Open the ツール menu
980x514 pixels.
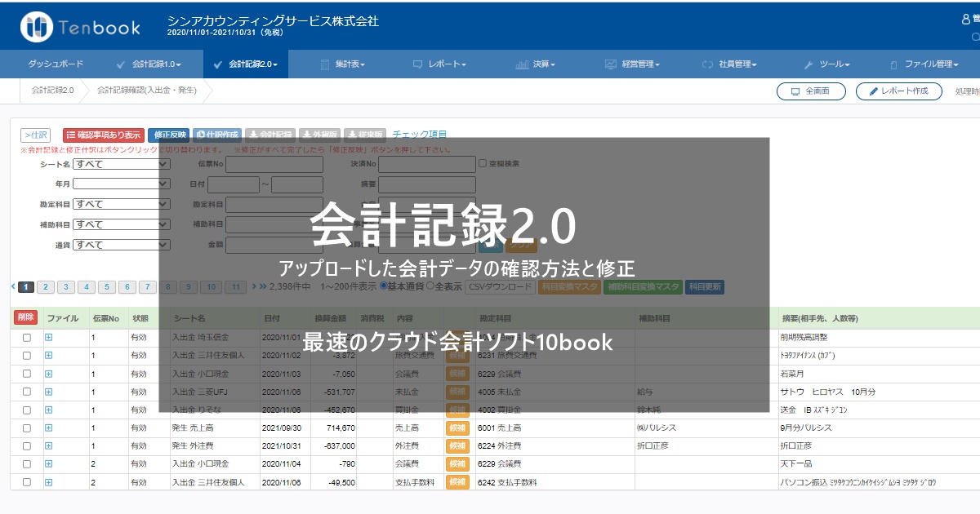click(x=827, y=64)
